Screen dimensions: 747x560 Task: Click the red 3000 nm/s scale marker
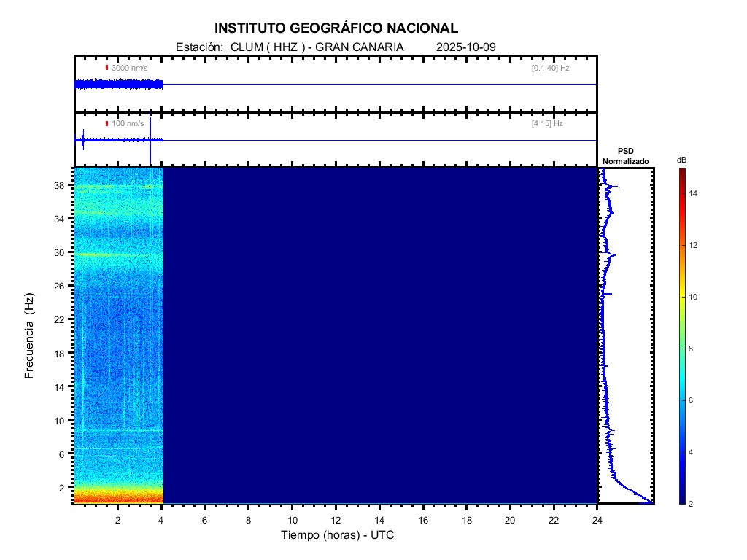pyautogui.click(x=107, y=68)
